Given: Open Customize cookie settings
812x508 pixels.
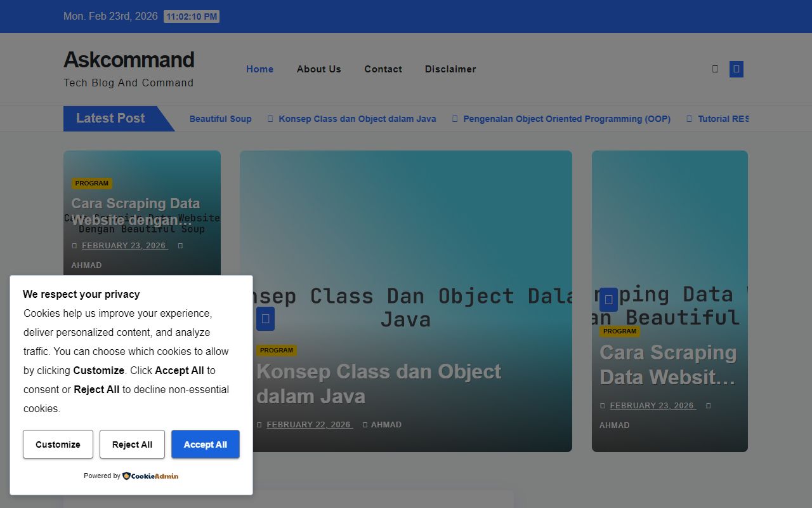Looking at the screenshot, I should (58, 444).
